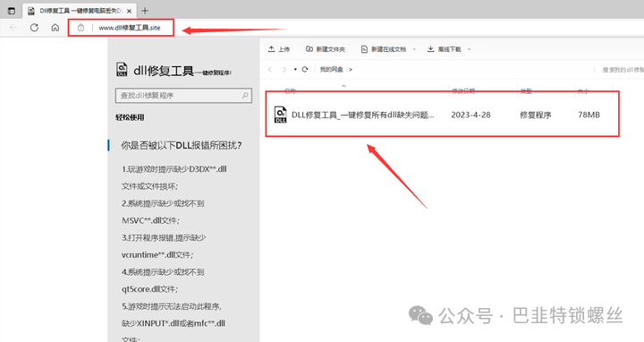This screenshot has height=342, width=644.
Task: Click the 78MB size cell
Action: tap(589, 115)
